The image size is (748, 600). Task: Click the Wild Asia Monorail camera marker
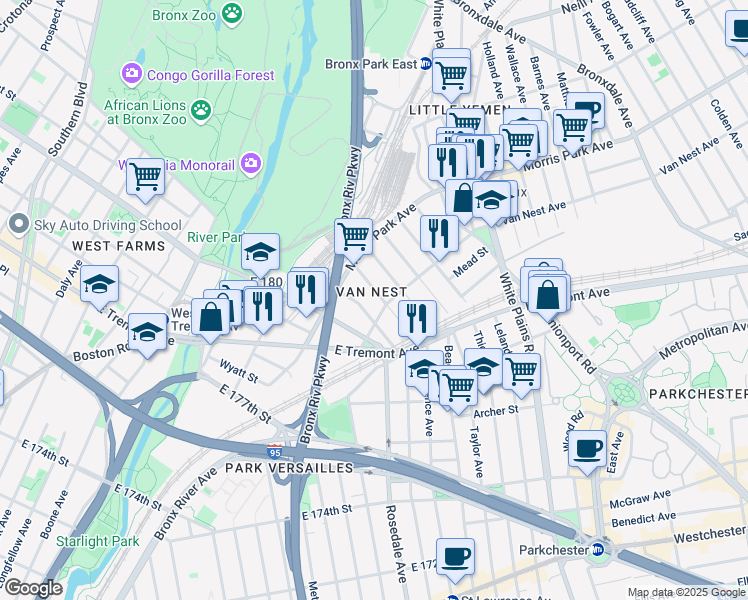(251, 164)
